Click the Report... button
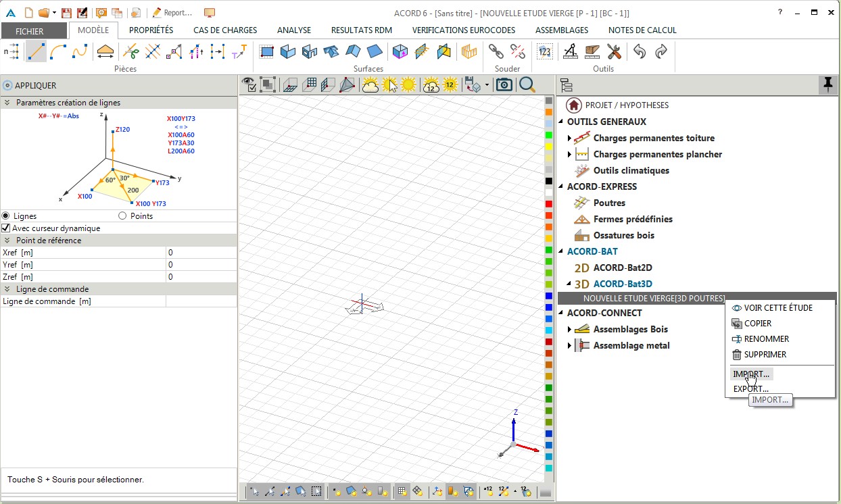841x504 pixels. pyautogui.click(x=172, y=13)
